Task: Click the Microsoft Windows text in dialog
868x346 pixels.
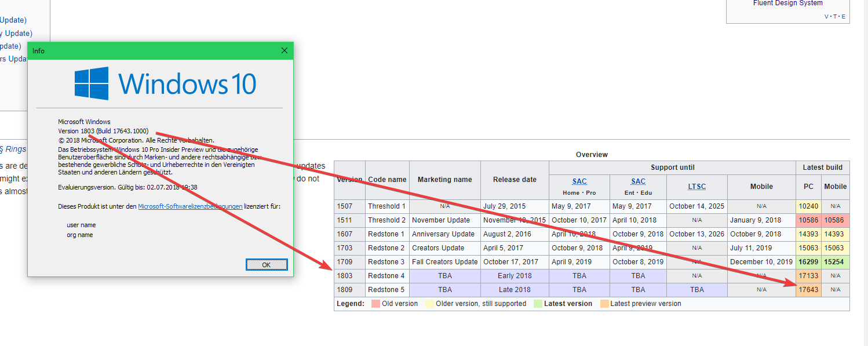Action: tap(84, 122)
